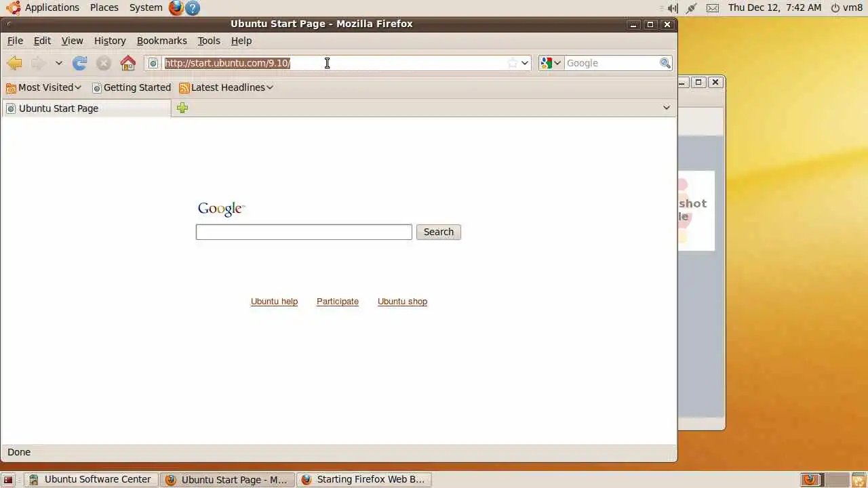
Task: Open the Help launcher in the top panel
Action: (x=193, y=7)
